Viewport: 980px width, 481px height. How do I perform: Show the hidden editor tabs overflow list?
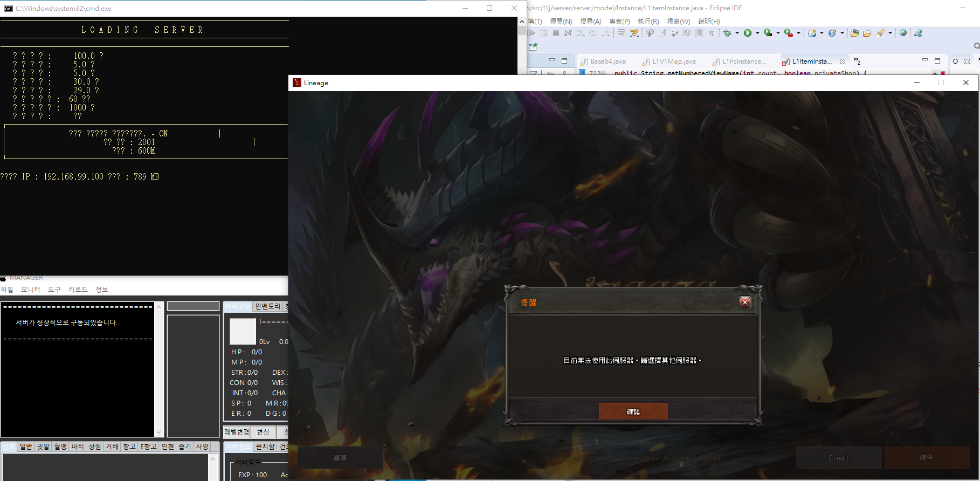pos(857,61)
